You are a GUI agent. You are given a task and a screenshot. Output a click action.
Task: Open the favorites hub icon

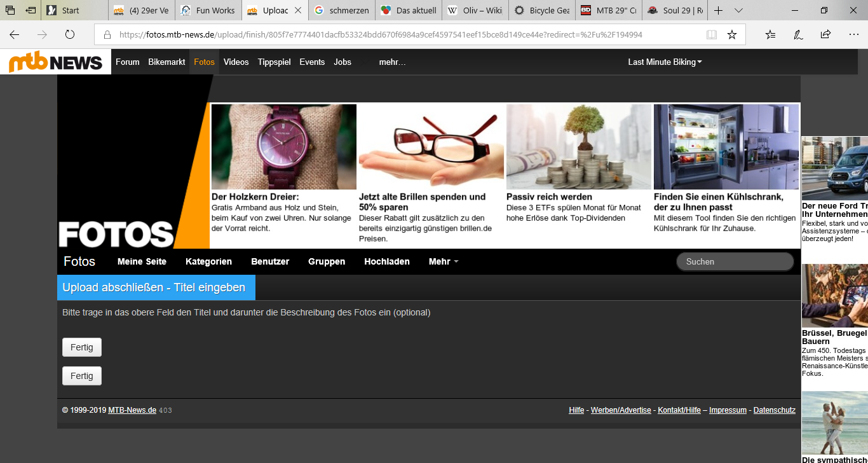coord(770,35)
